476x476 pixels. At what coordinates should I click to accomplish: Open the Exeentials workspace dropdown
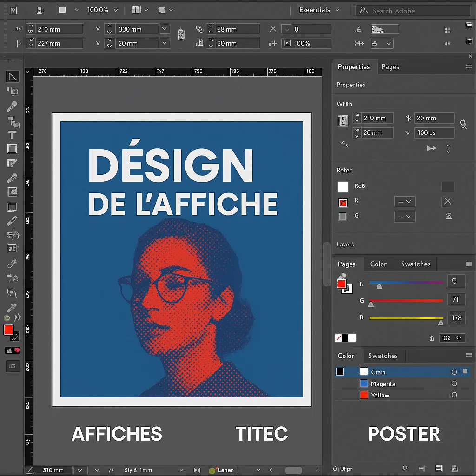pyautogui.click(x=319, y=10)
